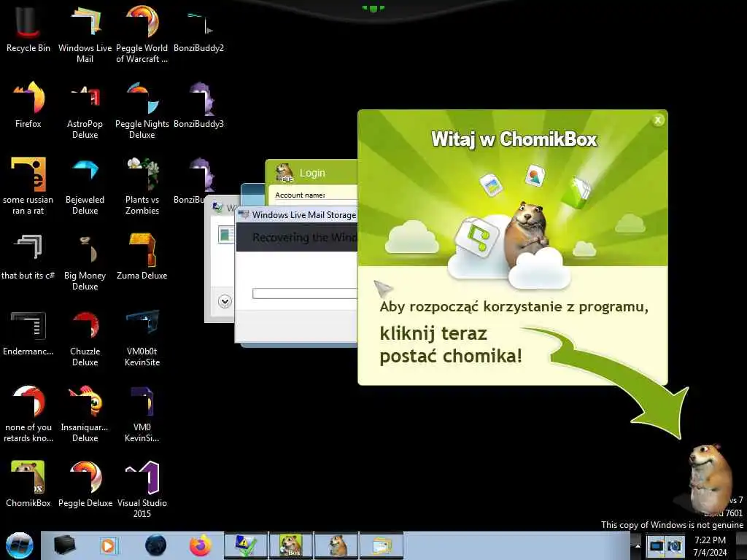Select the Firefox desktop shortcut
This screenshot has height=560, width=747.
click(28, 105)
